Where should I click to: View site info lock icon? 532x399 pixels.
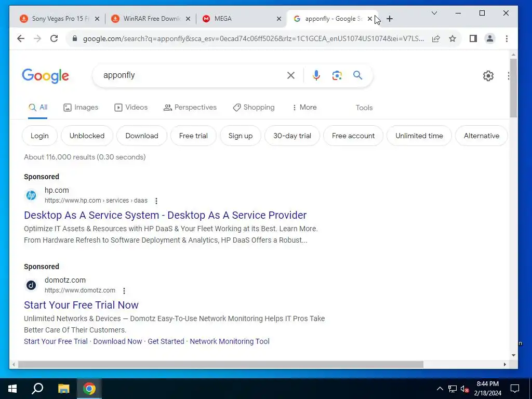75,38
